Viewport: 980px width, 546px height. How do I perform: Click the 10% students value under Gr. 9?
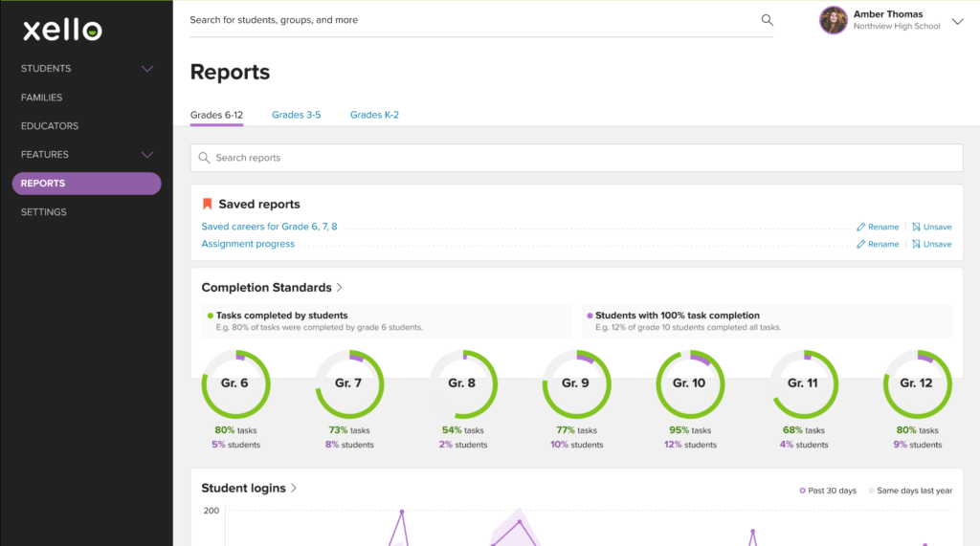[x=576, y=445]
